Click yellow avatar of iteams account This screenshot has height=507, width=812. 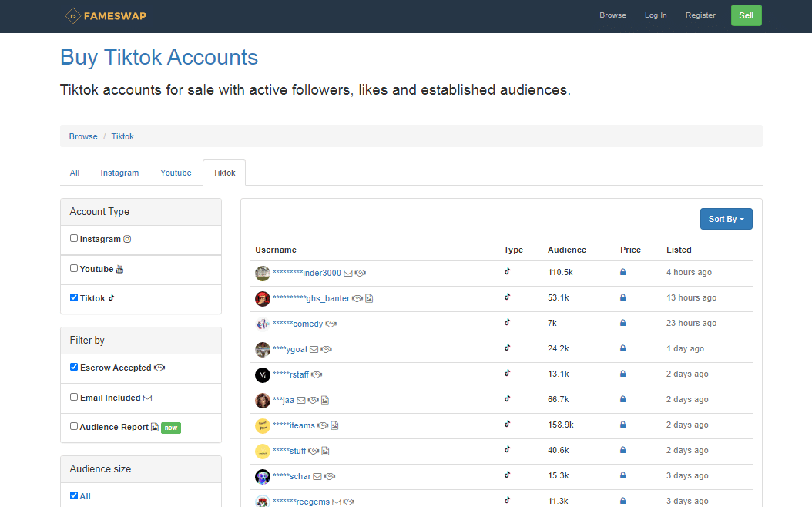(x=263, y=425)
